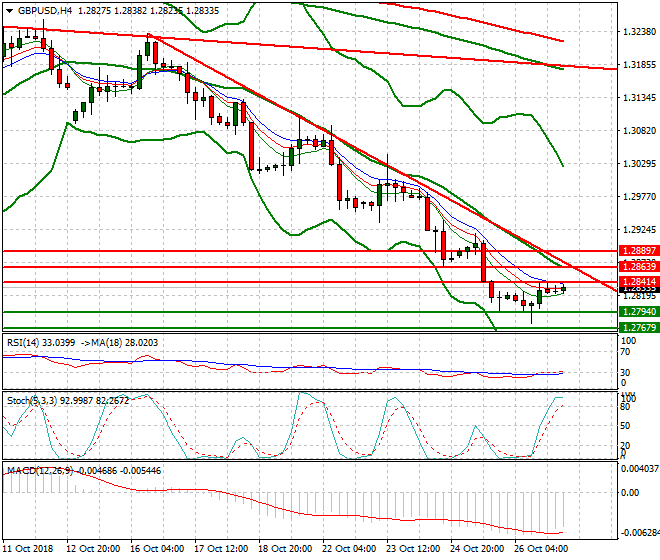The image size is (660, 560).
Task: Click the Stochastic 80 level label
Action: (x=625, y=407)
